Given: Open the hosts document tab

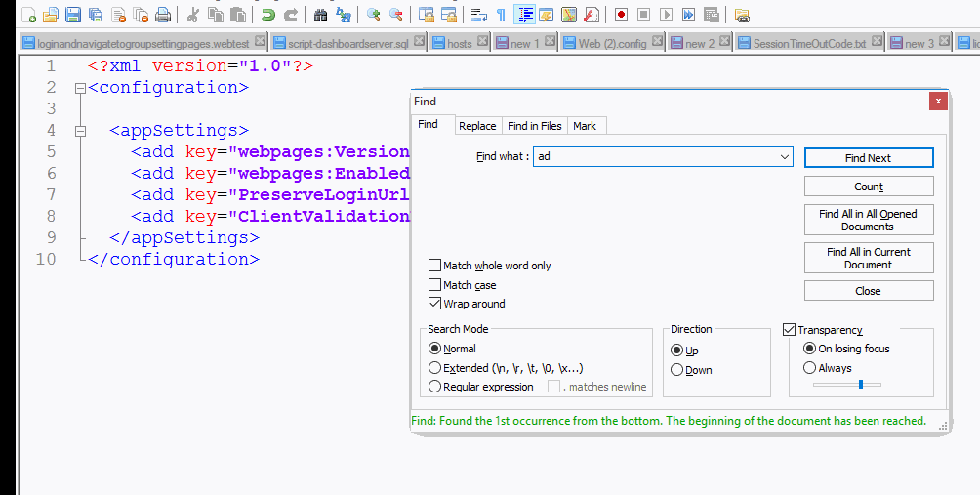Looking at the screenshot, I should pos(460,43).
